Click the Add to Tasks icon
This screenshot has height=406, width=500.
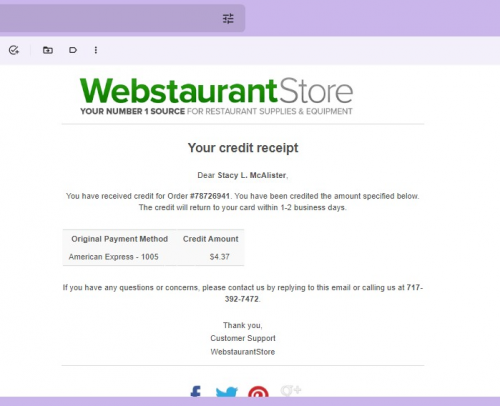[14, 50]
